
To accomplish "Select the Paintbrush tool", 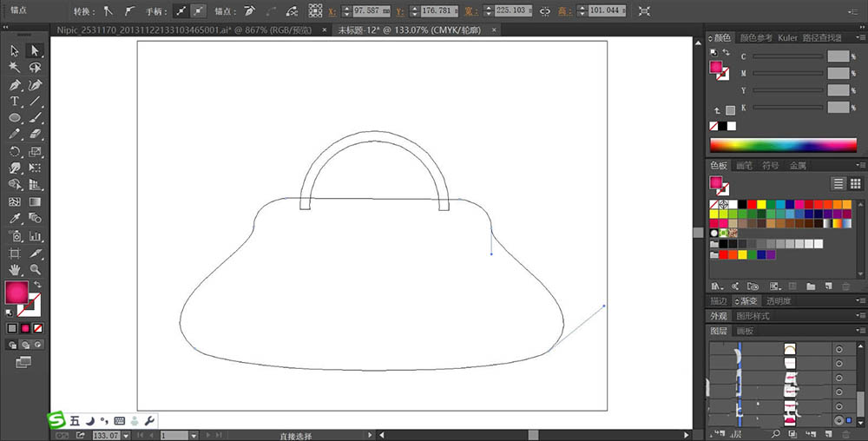I will pyautogui.click(x=35, y=118).
